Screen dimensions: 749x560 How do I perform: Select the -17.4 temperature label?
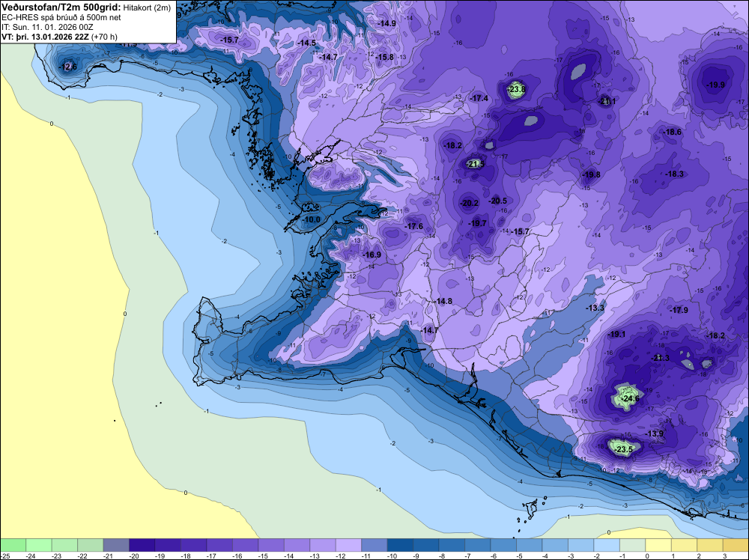click(x=479, y=98)
